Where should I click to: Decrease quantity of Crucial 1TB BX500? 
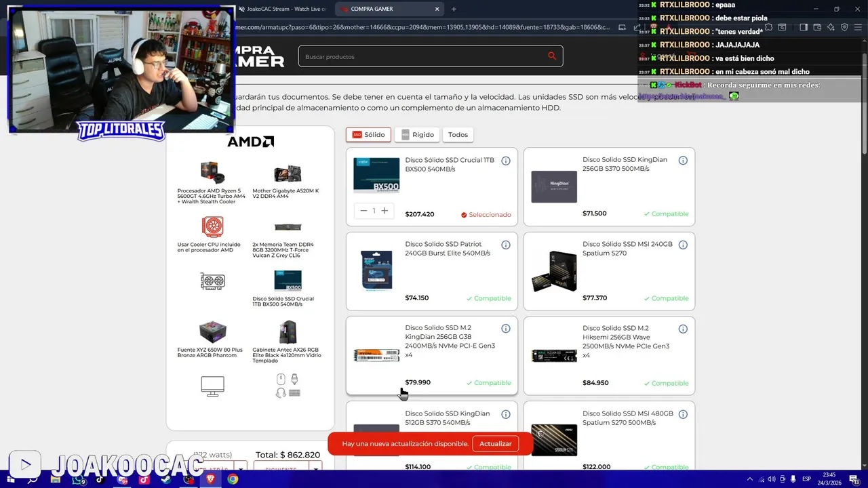pos(363,211)
